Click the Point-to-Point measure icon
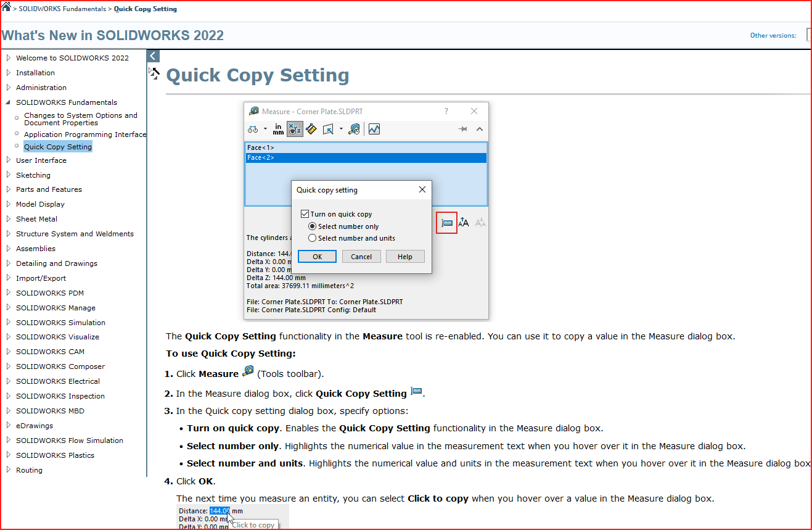812x530 pixels. (311, 129)
